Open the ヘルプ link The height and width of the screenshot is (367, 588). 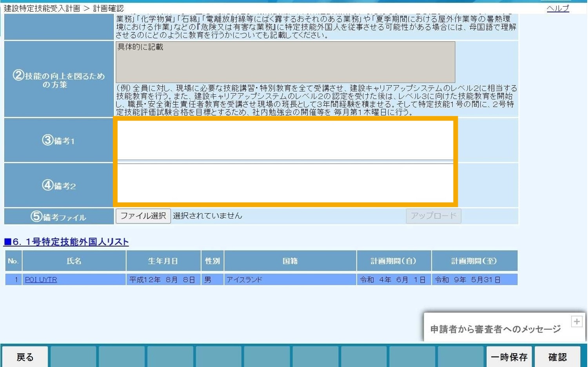click(558, 8)
